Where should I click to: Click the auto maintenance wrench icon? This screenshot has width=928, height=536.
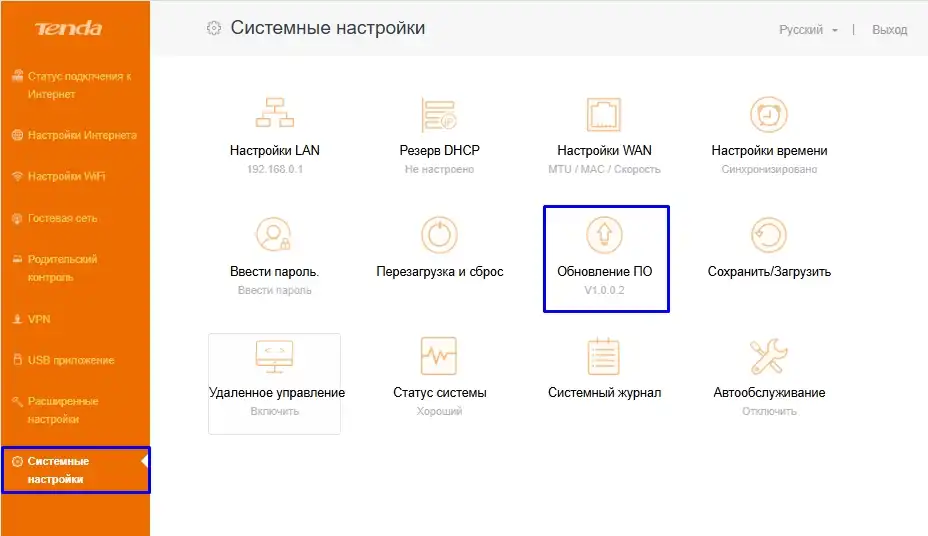[769, 356]
